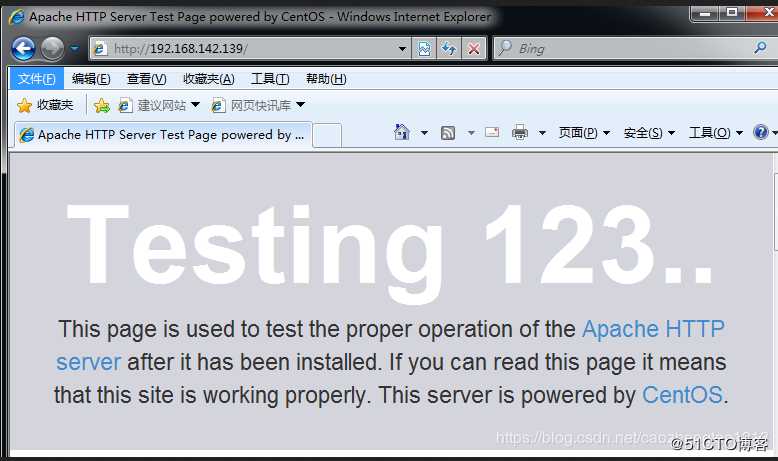Click the Internet Explorer title bar icon
Viewport: 778px width, 461px height.
click(x=16, y=17)
